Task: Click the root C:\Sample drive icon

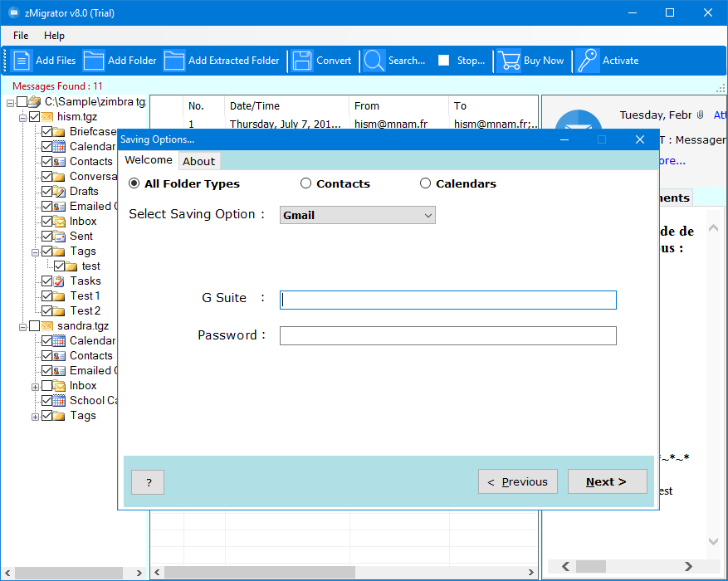Action: pyautogui.click(x=34, y=101)
